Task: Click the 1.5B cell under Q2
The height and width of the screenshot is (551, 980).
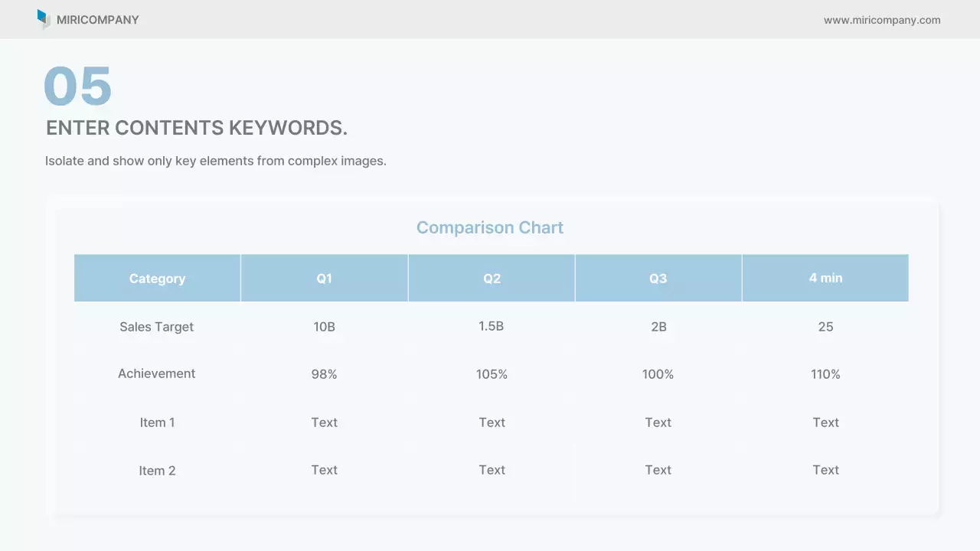Action: coord(492,326)
